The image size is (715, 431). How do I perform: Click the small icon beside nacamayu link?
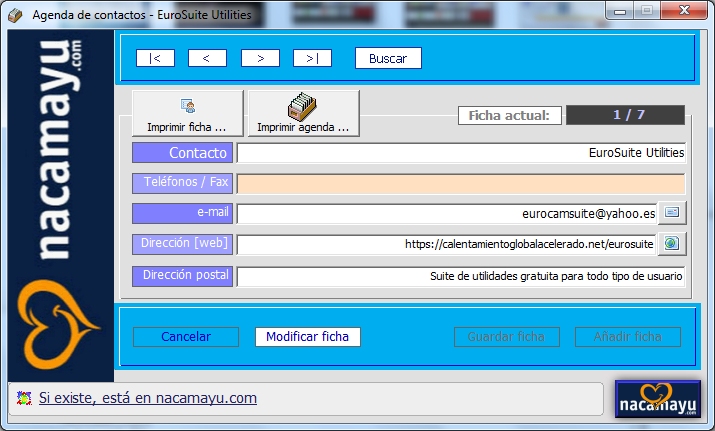pyautogui.click(x=24, y=398)
